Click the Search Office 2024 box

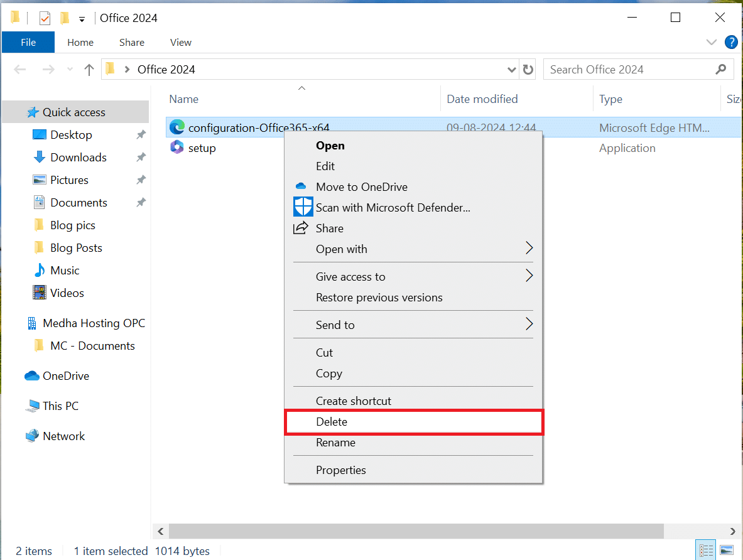[622, 69]
